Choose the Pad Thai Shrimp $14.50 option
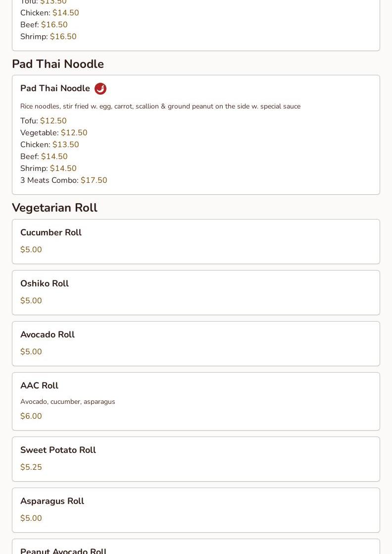 click(x=49, y=168)
